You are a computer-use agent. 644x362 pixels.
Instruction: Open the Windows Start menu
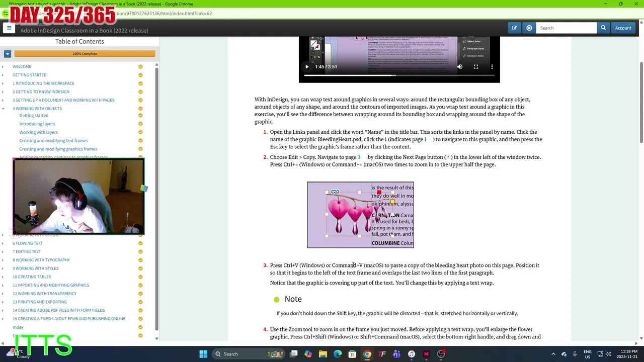(203, 354)
